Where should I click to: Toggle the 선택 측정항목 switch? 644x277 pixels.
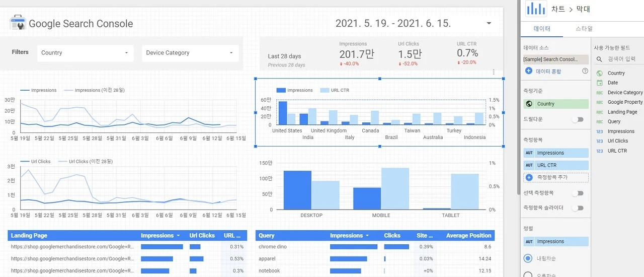click(x=579, y=193)
